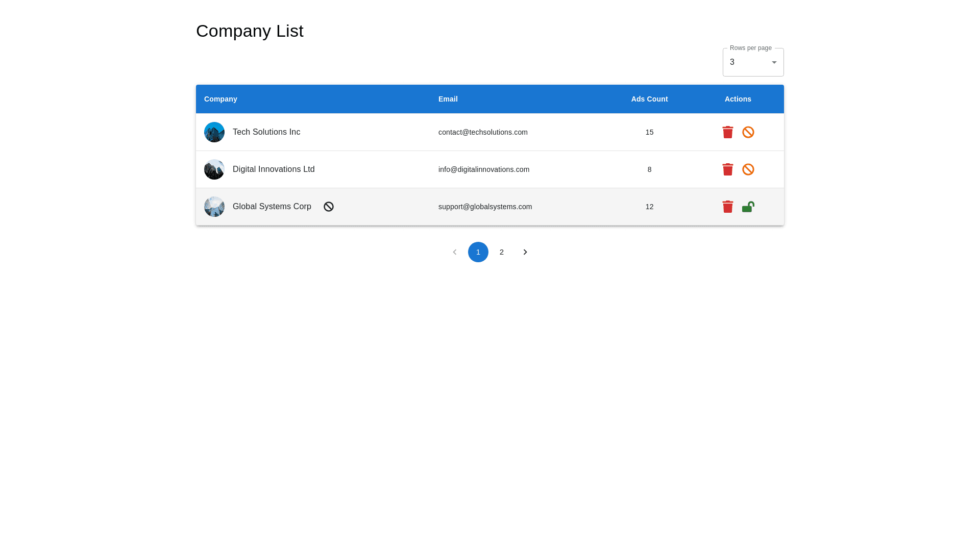Viewport: 980px width, 551px height.
Task: Block Tech Solutions Inc company
Action: pyautogui.click(x=748, y=132)
